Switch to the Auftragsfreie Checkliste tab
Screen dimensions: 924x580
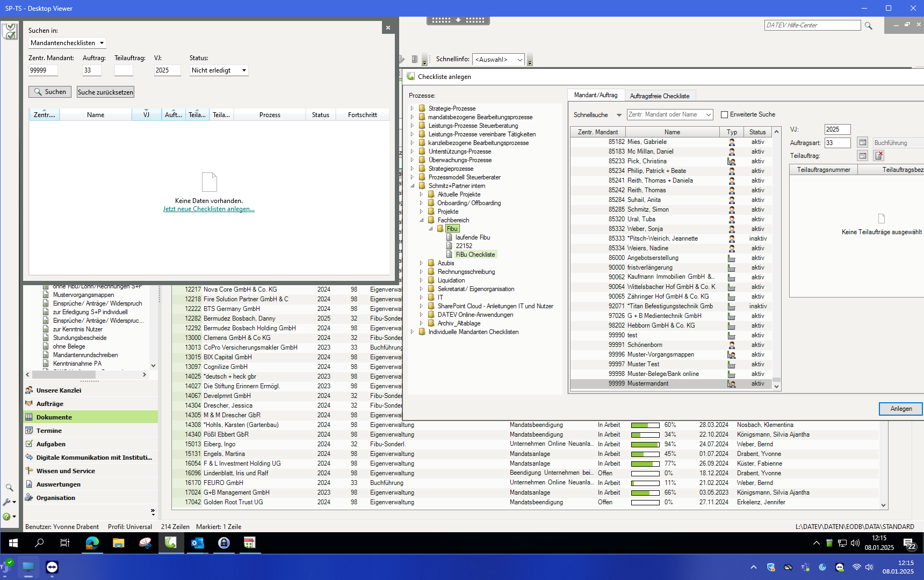[x=659, y=96]
